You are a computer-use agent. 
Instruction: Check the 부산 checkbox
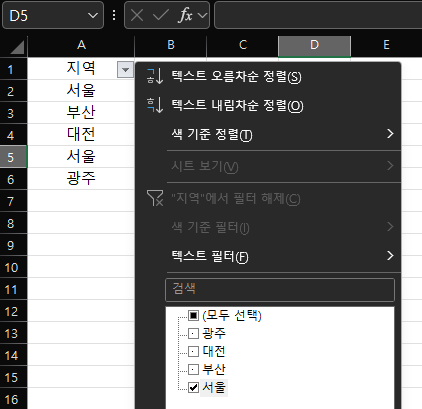pos(193,369)
